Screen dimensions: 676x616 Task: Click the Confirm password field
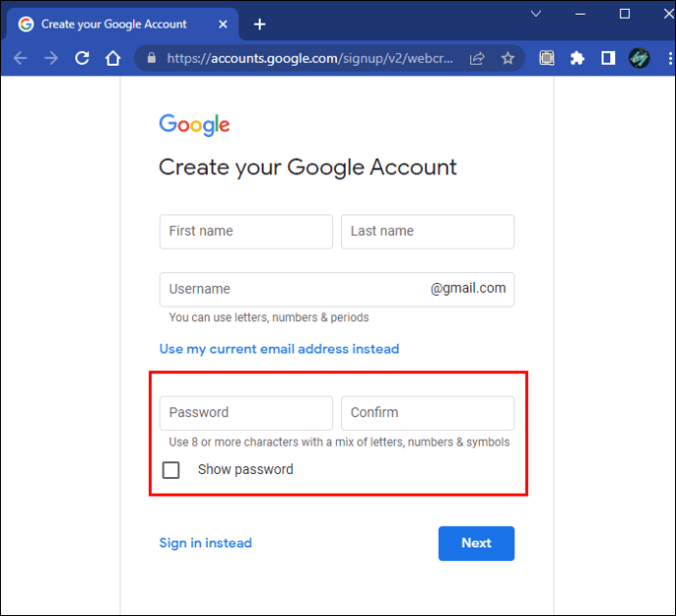click(x=427, y=413)
